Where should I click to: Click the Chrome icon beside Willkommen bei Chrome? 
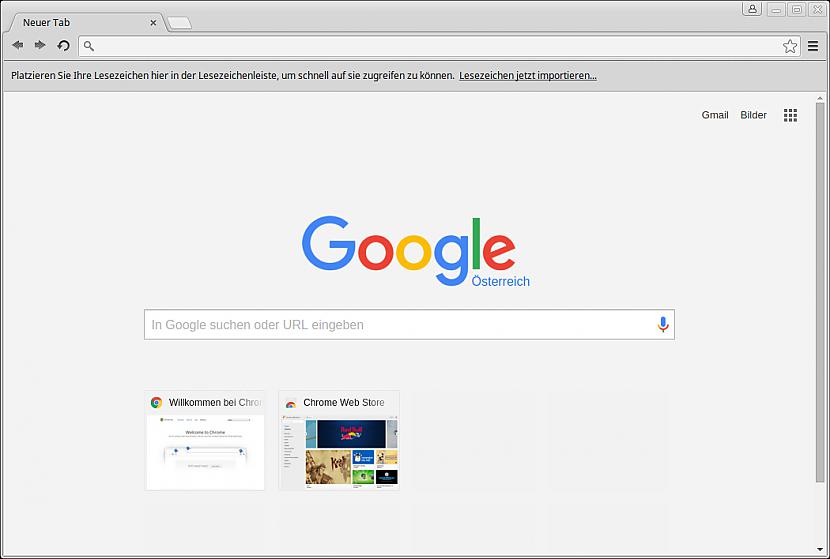pyautogui.click(x=156, y=403)
